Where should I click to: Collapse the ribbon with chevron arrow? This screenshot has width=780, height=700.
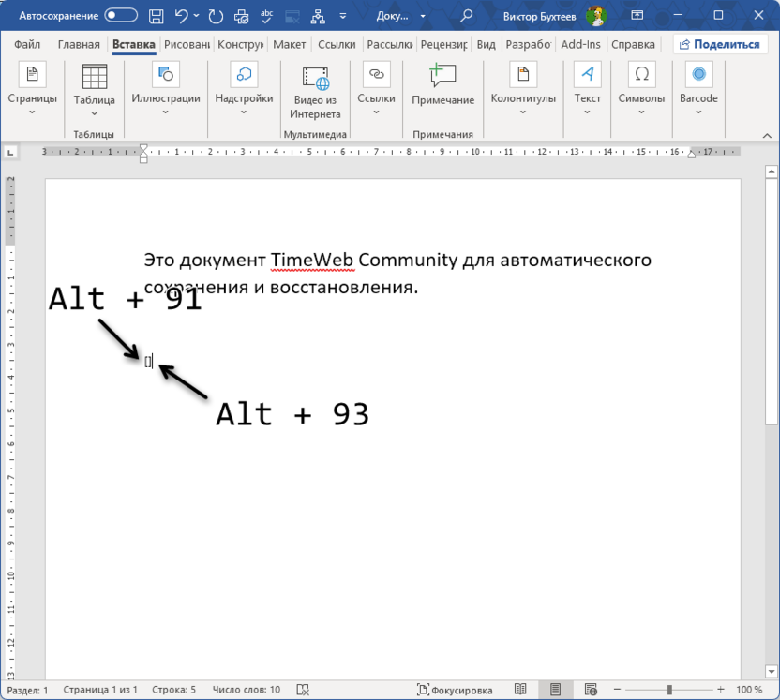pyautogui.click(x=767, y=135)
